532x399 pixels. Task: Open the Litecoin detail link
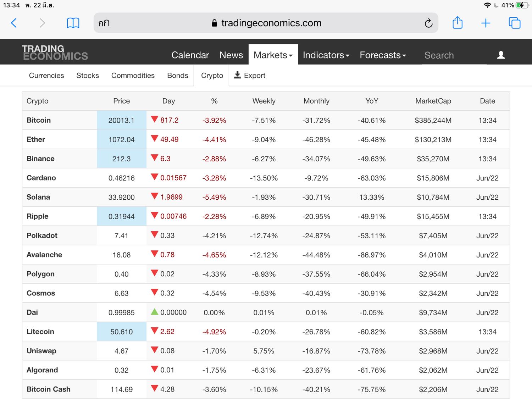point(40,331)
